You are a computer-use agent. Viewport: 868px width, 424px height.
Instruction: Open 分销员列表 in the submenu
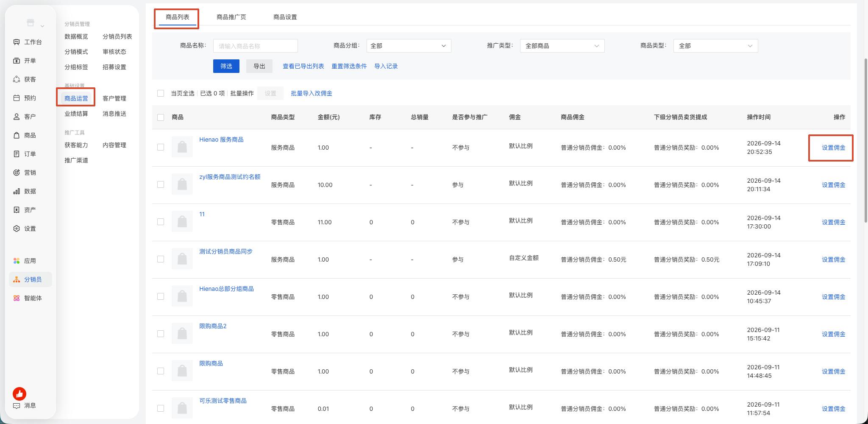117,36
